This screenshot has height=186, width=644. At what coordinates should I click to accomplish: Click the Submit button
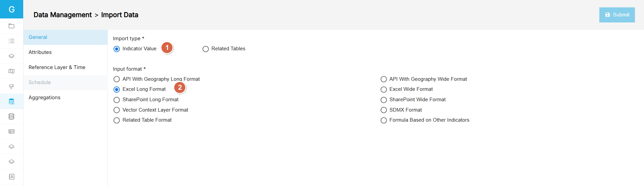[x=617, y=15]
